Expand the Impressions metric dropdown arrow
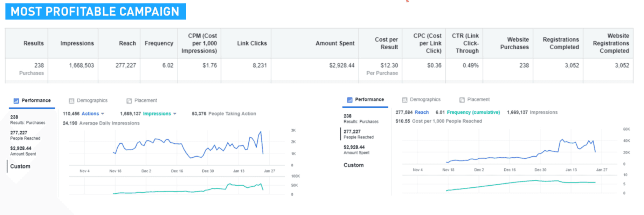This screenshot has height=215, width=644. click(x=175, y=114)
